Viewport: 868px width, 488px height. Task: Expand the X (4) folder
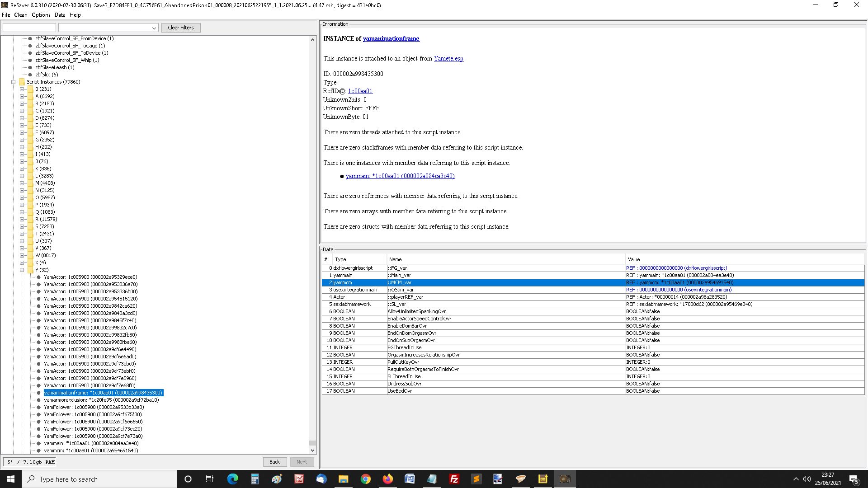(x=22, y=263)
